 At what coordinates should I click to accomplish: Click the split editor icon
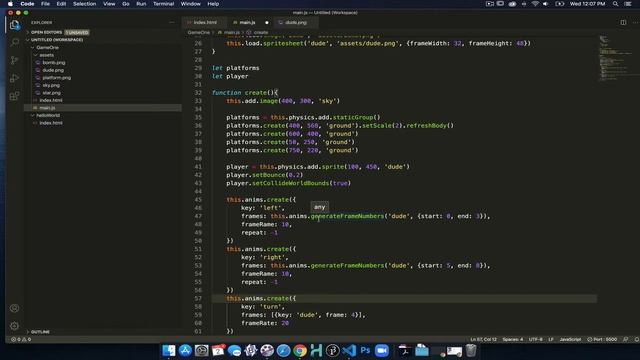tap(623, 22)
